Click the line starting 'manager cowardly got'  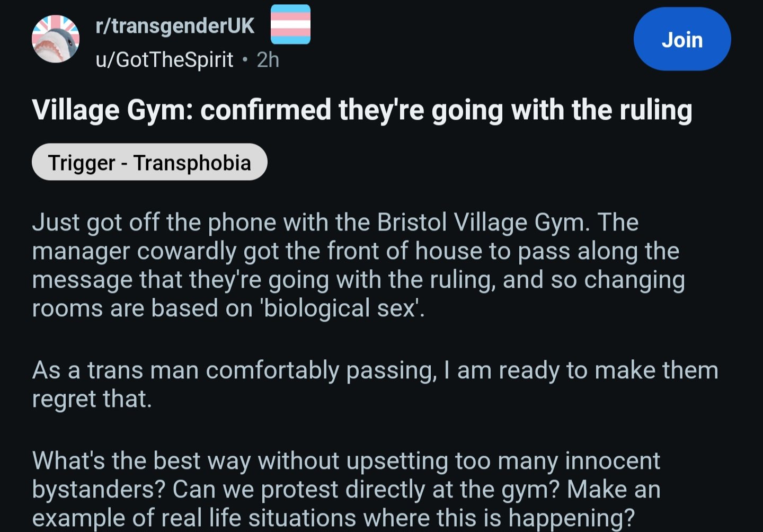tap(356, 251)
